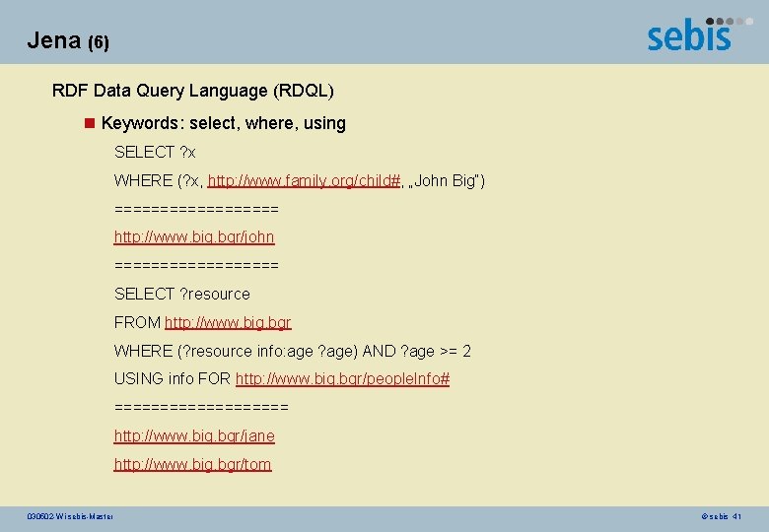Viewport: 769px width, 532px height.
Task: Open the http://www.big.bgr/jane link
Action: click(x=194, y=436)
